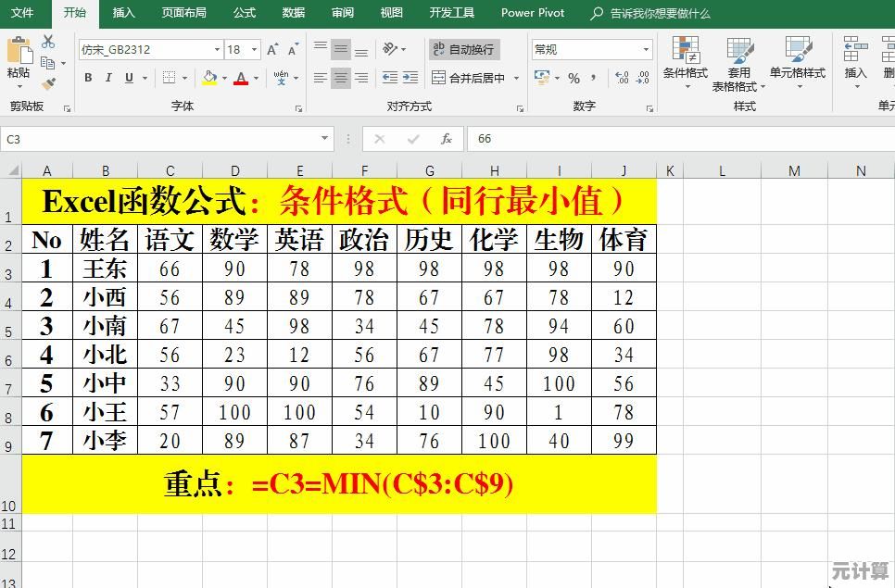
Task: Click the Name Box showing C3
Action: pos(158,139)
